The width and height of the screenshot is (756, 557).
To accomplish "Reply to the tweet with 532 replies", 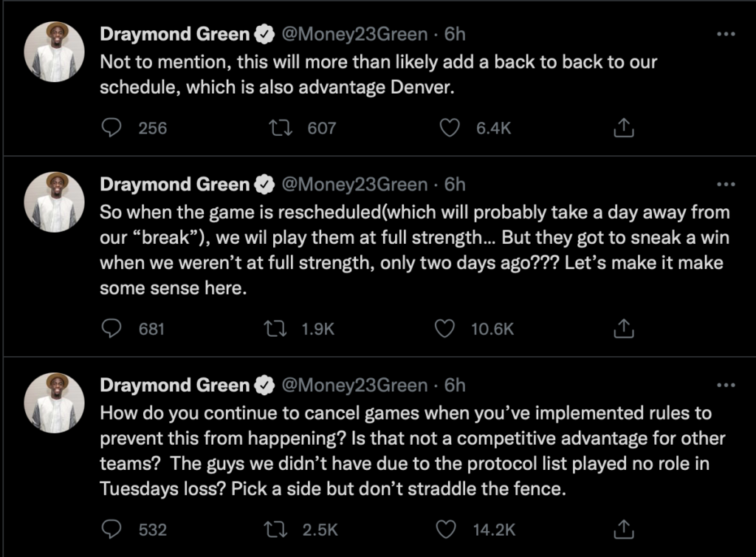I will pyautogui.click(x=112, y=529).
